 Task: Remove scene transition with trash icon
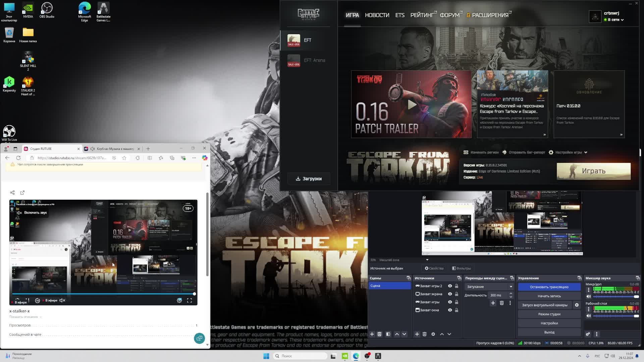tap(501, 303)
